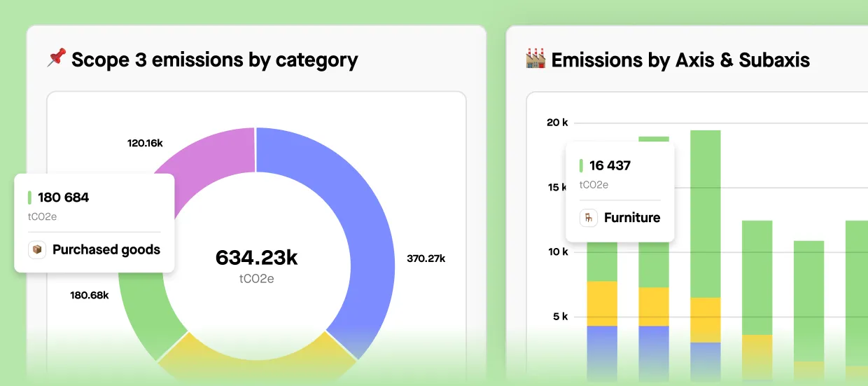Click the Scope 3 emissions by category heading

(x=214, y=60)
